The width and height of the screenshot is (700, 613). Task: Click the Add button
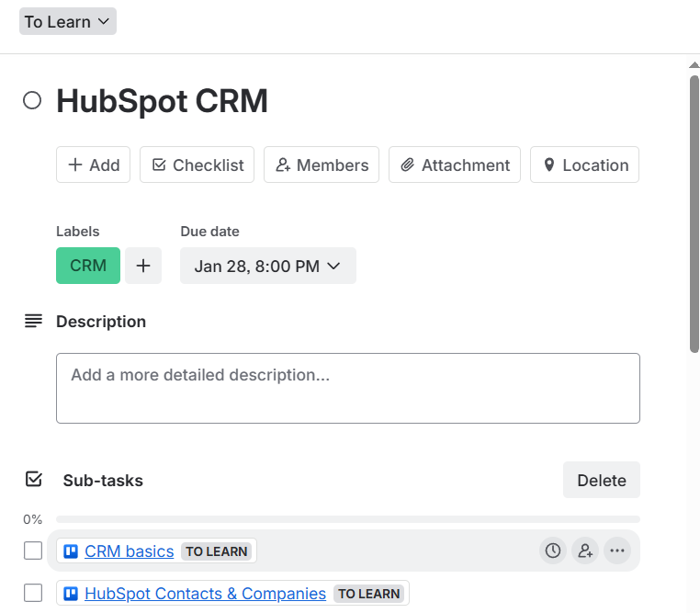tap(94, 165)
